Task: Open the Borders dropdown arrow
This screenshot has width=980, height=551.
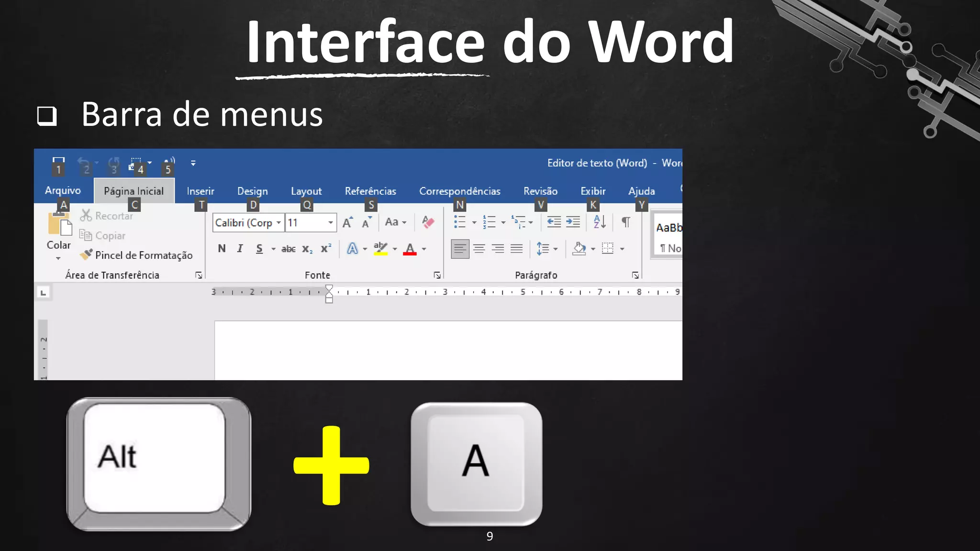Action: coord(622,249)
